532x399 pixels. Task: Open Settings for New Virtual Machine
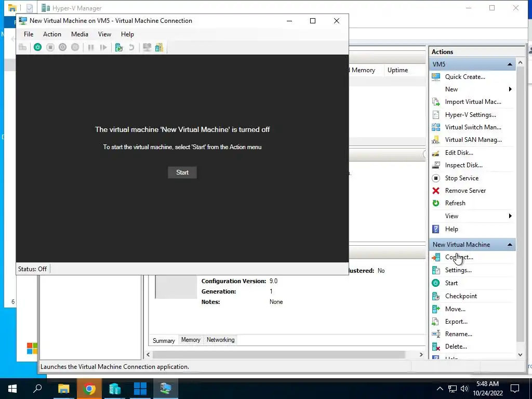point(458,270)
